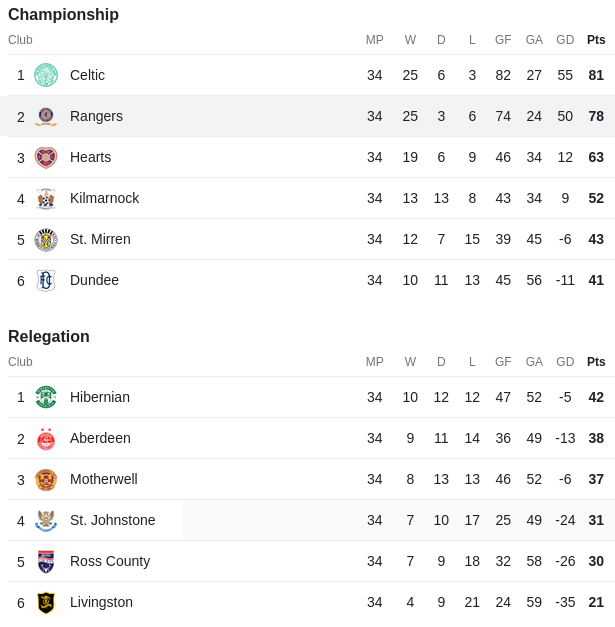Click the Hibernian club crest icon
The image size is (615, 627).
click(x=46, y=397)
